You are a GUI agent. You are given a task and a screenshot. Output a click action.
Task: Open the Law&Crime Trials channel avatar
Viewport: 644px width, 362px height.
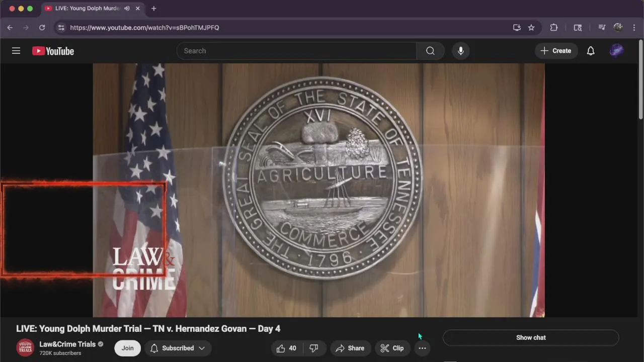[25, 348]
